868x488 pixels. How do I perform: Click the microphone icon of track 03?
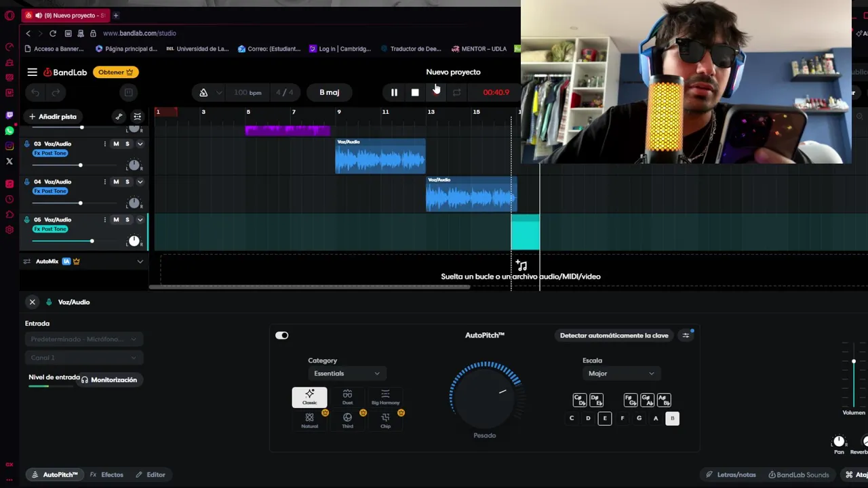point(27,144)
